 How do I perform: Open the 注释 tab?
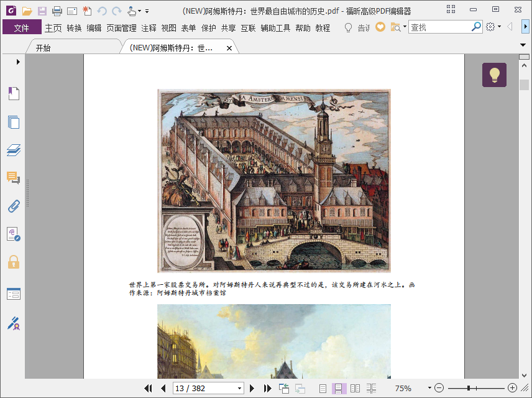coord(149,28)
